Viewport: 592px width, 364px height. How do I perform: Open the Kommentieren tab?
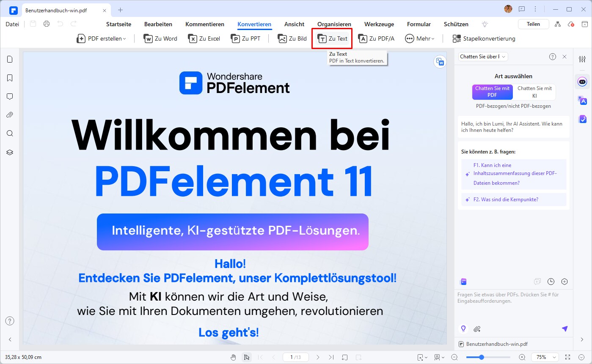[x=205, y=24]
